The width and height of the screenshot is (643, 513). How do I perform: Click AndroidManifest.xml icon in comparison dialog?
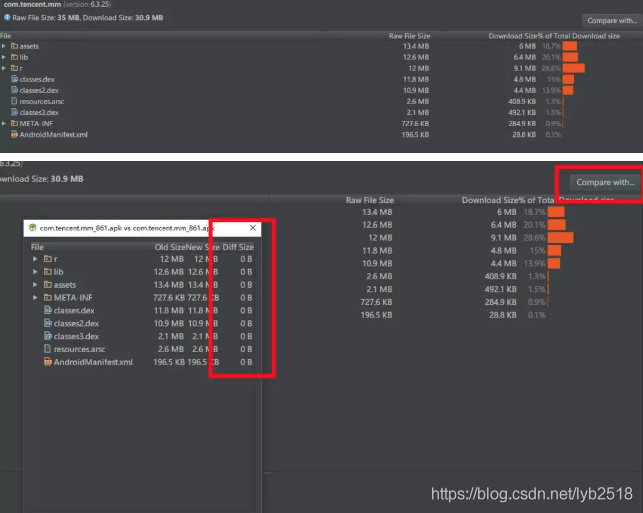coord(48,362)
